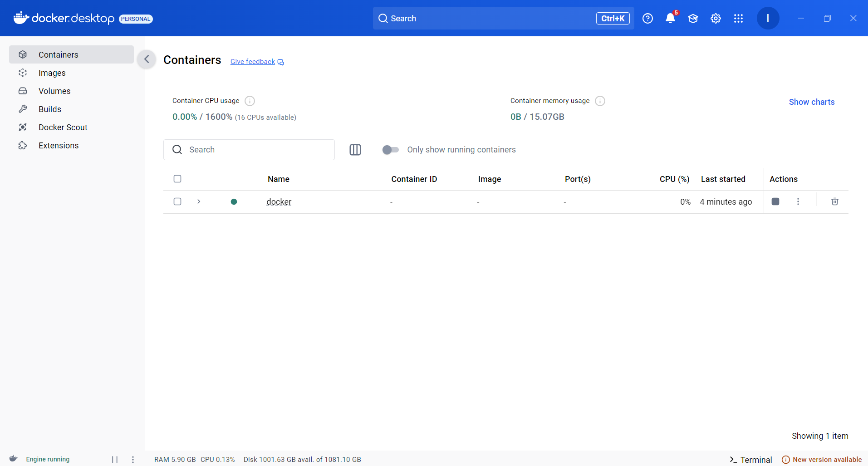The image size is (868, 466).
Task: Click the Builds wrench icon in sidebar
Action: [x=23, y=109]
